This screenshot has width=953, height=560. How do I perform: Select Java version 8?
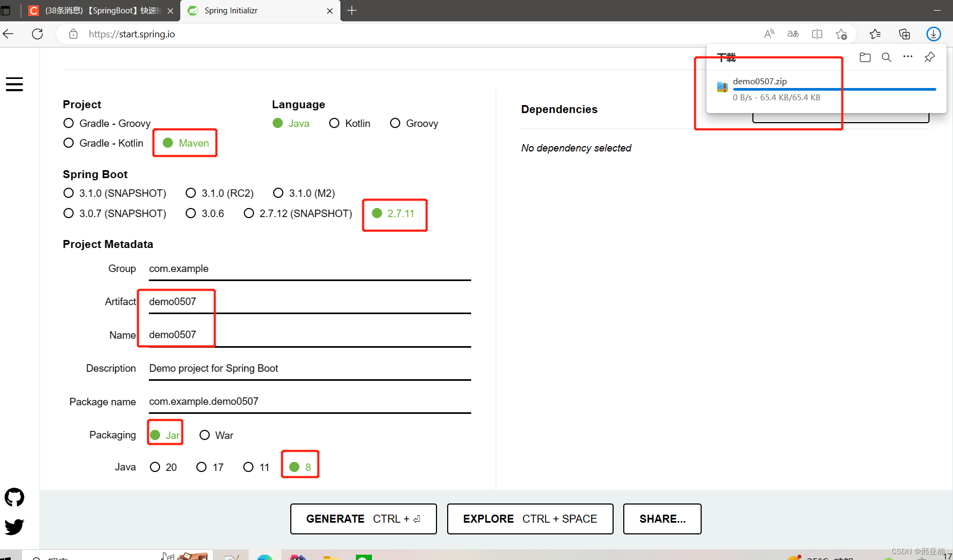pos(300,467)
